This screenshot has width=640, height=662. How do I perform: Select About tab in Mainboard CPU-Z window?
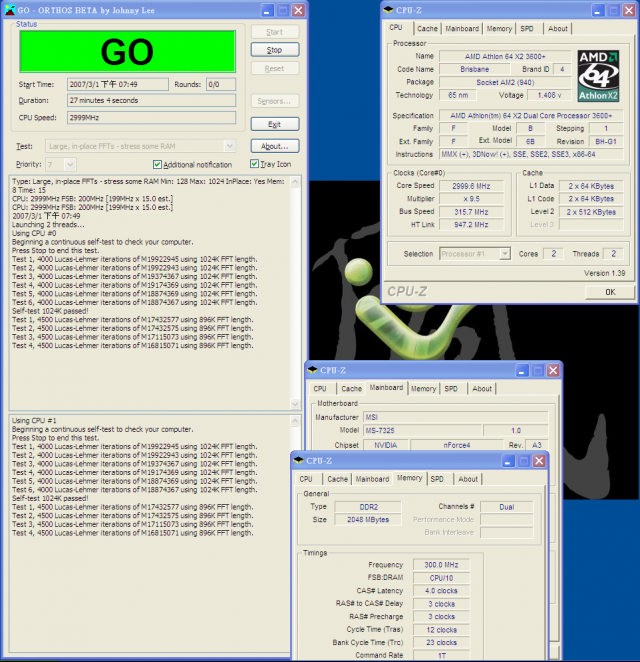coord(482,389)
